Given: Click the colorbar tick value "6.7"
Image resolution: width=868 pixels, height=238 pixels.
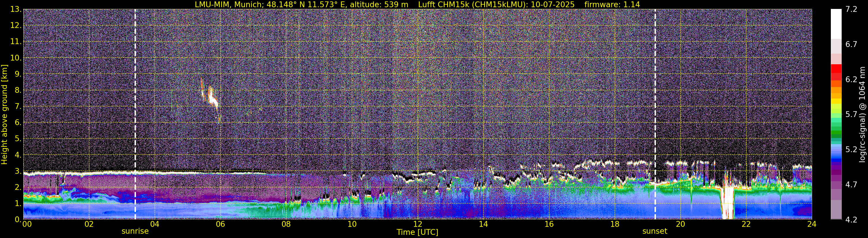Looking at the screenshot, I should [x=852, y=44].
